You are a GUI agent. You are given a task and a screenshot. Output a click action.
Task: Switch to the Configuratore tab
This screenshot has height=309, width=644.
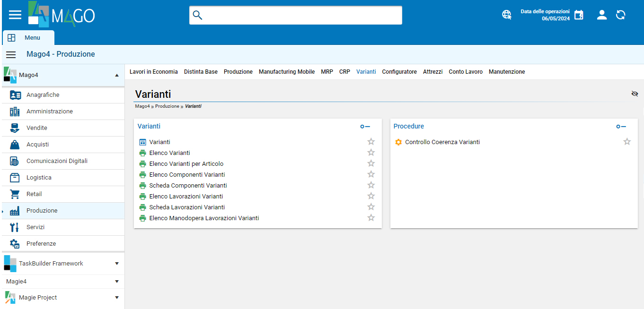[x=399, y=72]
